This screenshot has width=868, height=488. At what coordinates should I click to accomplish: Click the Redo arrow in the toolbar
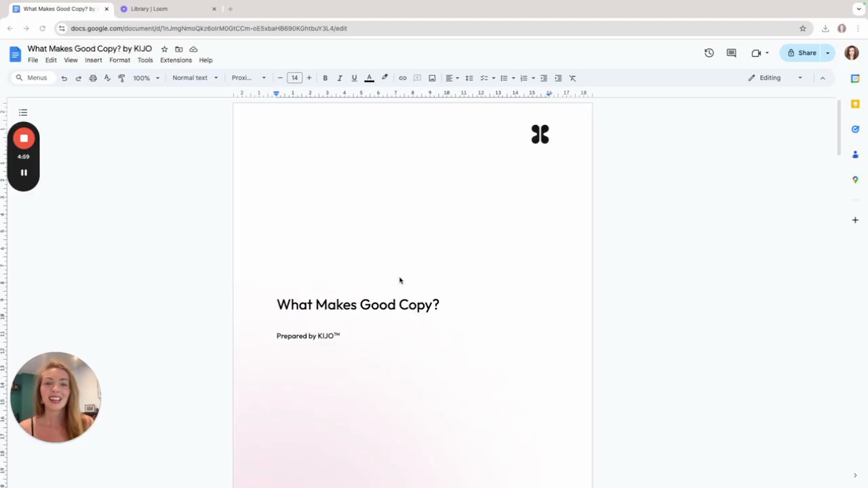click(78, 78)
